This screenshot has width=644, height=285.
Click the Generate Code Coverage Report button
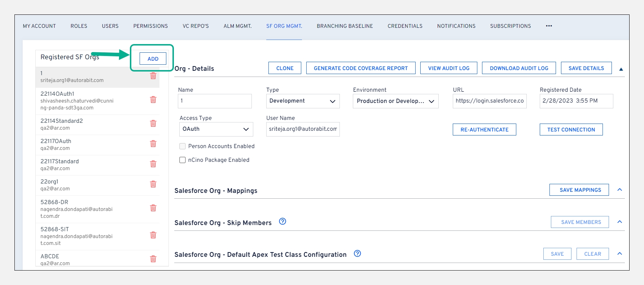(x=360, y=68)
